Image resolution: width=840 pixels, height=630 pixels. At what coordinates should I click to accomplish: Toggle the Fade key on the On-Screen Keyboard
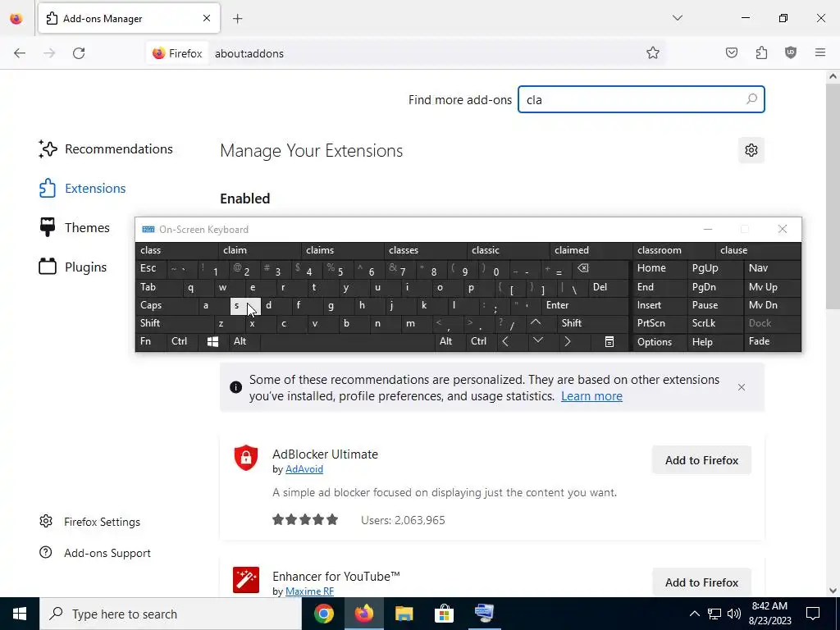pos(773,342)
